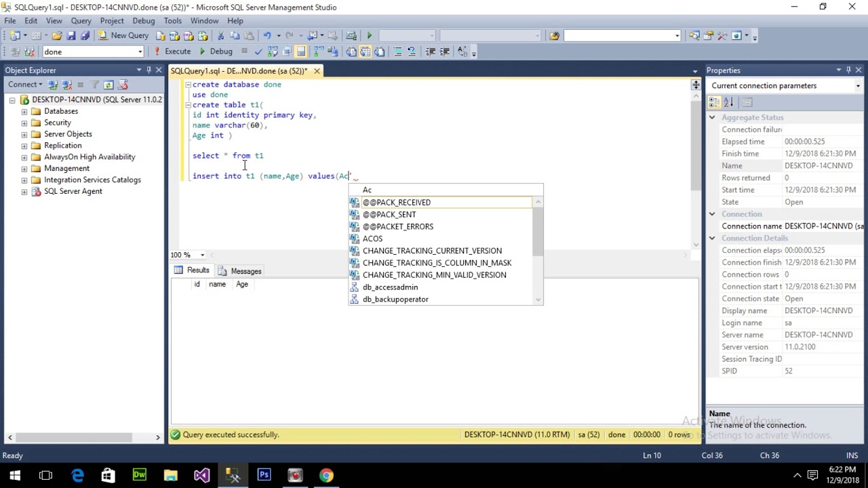The height and width of the screenshot is (488, 868).
Task: Click the Comment Out Selected Lines icon
Action: coord(397,52)
